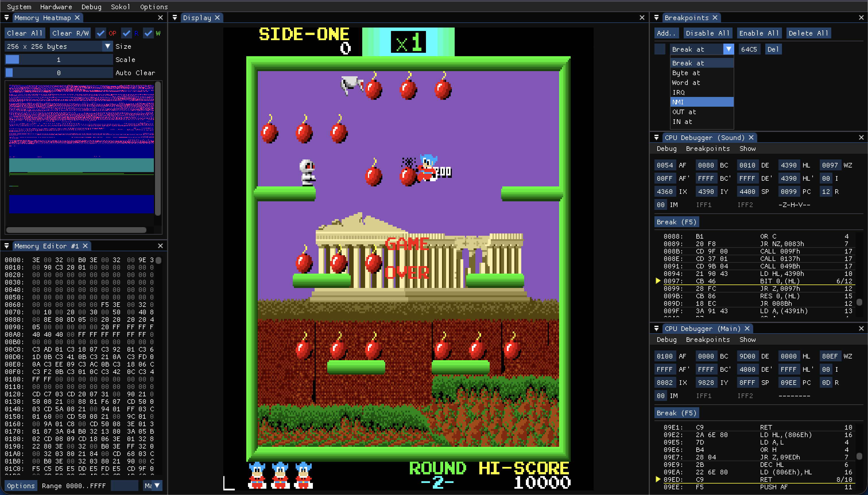Viewport: 868px width, 495px height.
Task: Toggle the W (write) heatmap checkbox
Action: pyautogui.click(x=148, y=33)
